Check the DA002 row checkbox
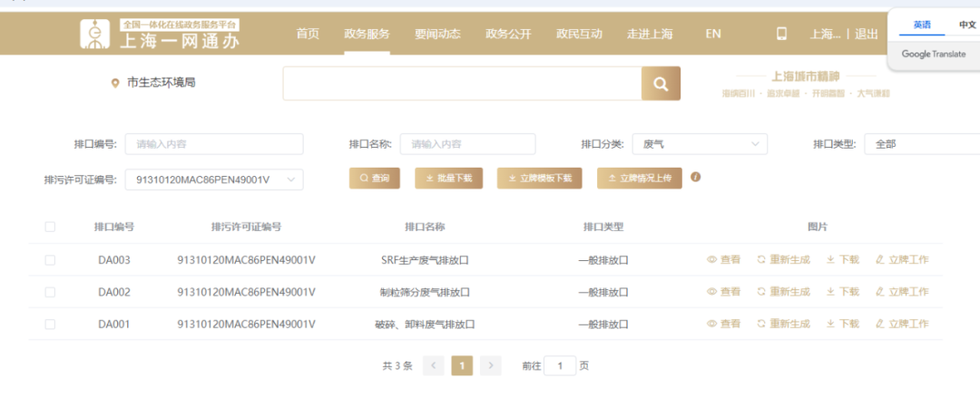The height and width of the screenshot is (417, 980). pos(50,292)
